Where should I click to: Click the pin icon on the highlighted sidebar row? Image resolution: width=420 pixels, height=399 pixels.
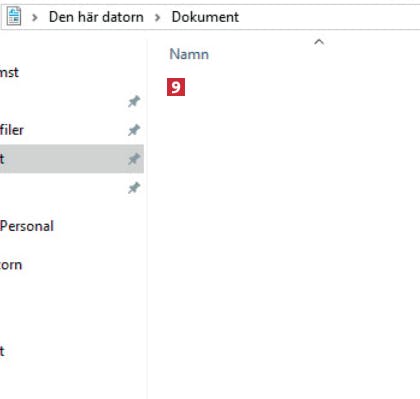[134, 159]
